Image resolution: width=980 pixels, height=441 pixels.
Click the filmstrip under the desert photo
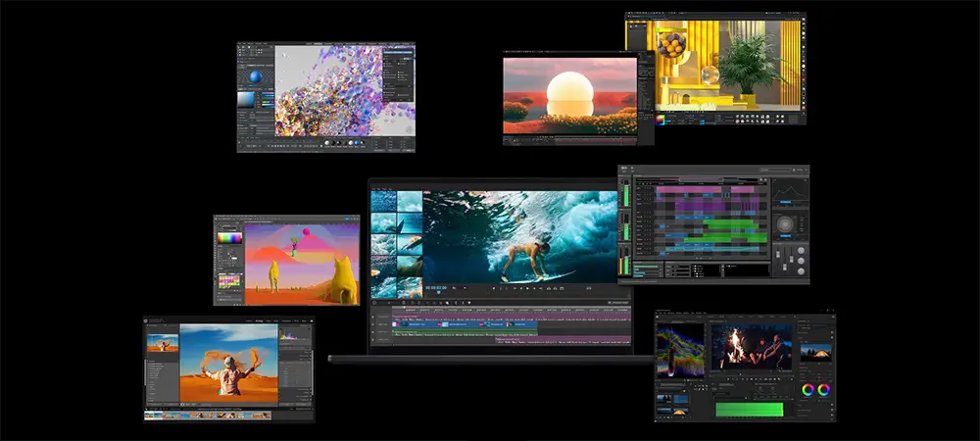[x=208, y=415]
